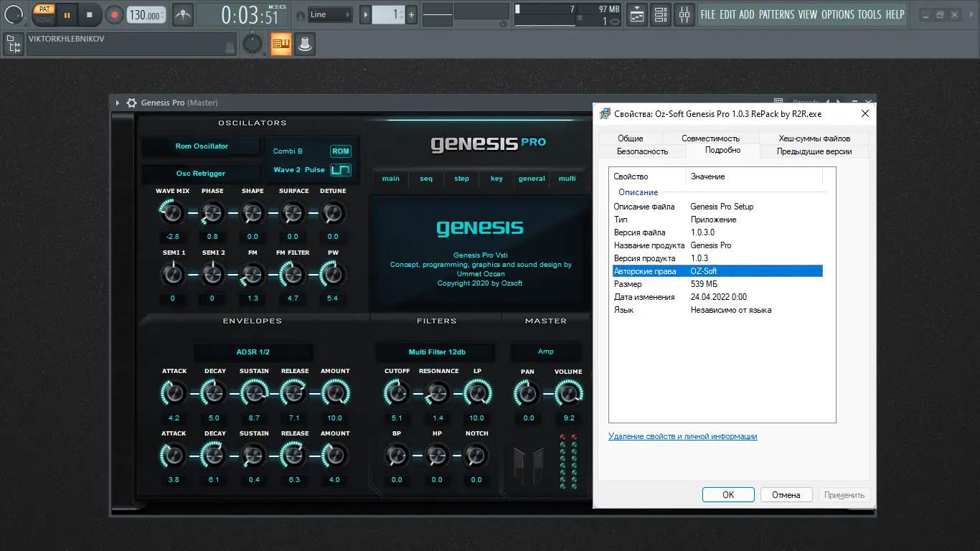This screenshot has width=980, height=551.
Task: Click the Genesis Pro plugin gear icon
Action: (x=131, y=103)
